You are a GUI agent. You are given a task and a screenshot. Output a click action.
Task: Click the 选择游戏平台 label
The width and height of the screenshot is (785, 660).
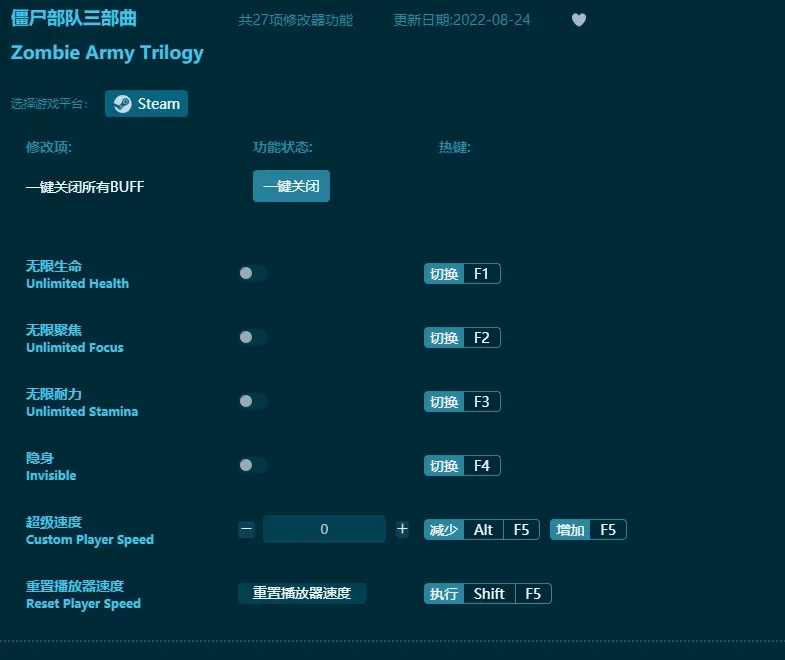tap(50, 104)
